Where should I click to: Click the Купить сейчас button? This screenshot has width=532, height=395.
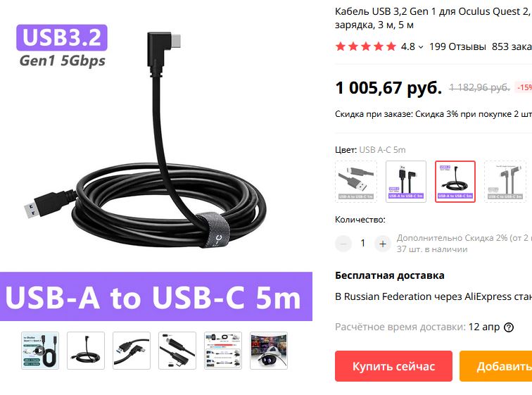[x=393, y=366]
